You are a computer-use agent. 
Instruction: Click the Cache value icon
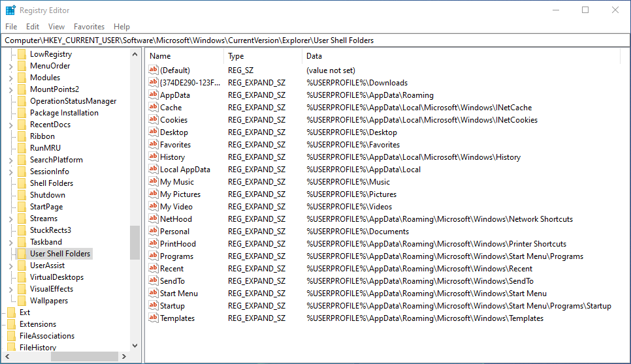(x=153, y=107)
